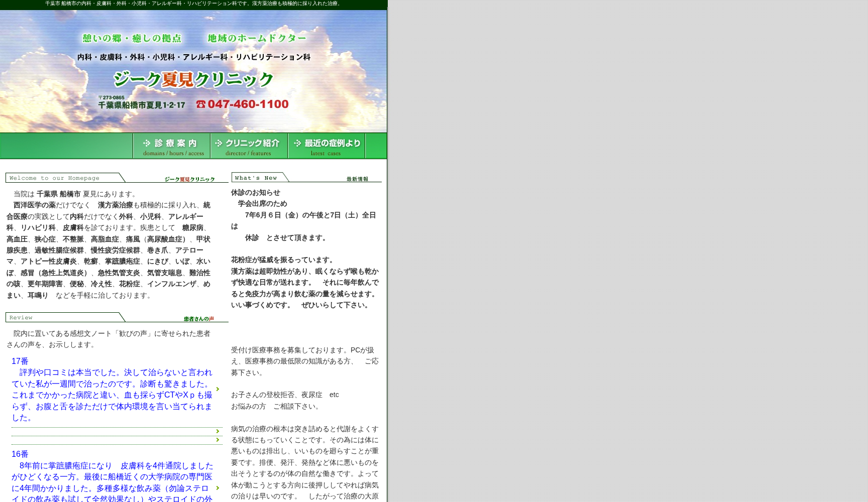The height and width of the screenshot is (502, 868).
Task: Click the telephone icon beside 047-460-1100
Action: 201,104
